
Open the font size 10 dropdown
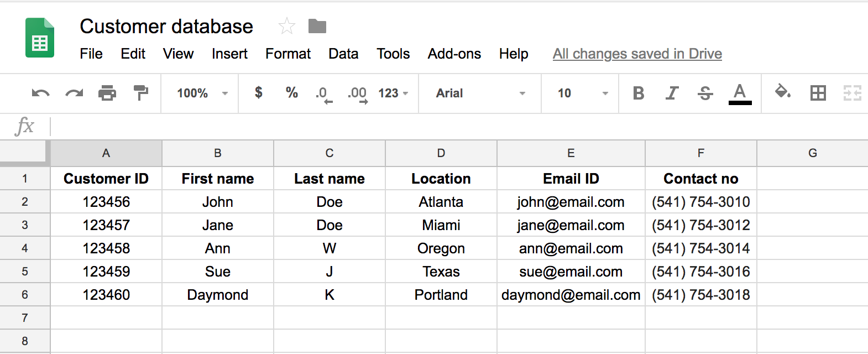tap(582, 93)
